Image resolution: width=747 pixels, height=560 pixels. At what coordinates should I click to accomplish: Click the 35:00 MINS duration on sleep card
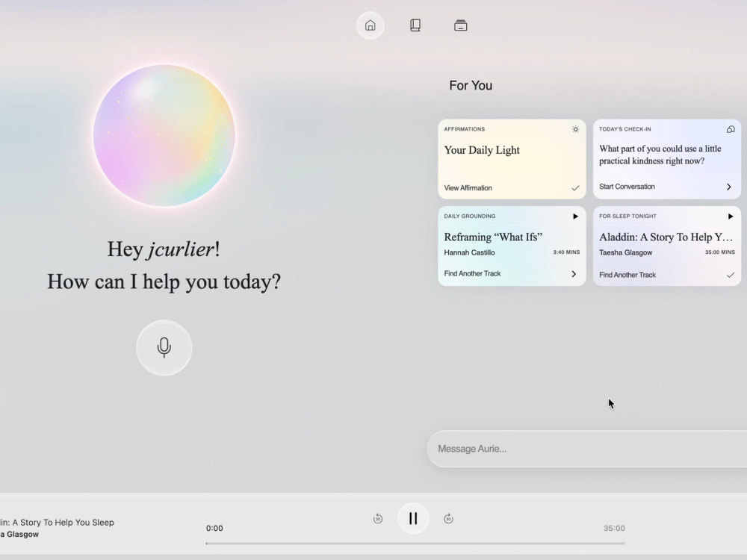point(720,252)
